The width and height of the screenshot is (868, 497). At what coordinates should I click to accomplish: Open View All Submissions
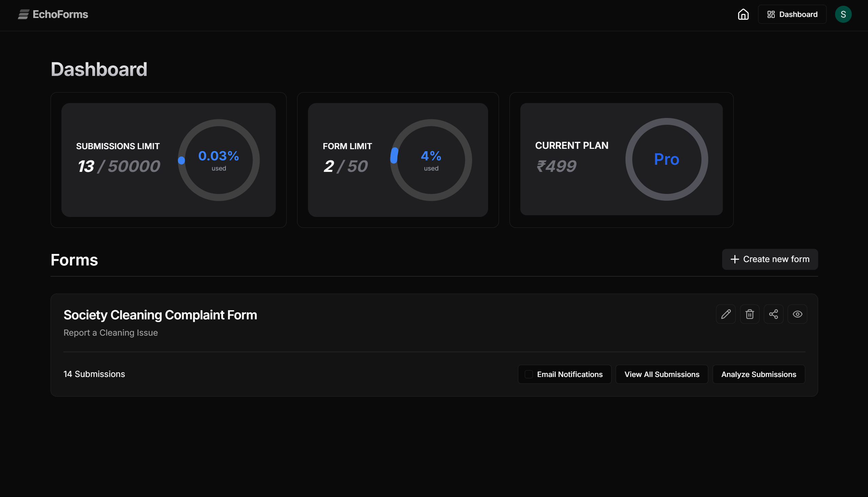(661, 375)
